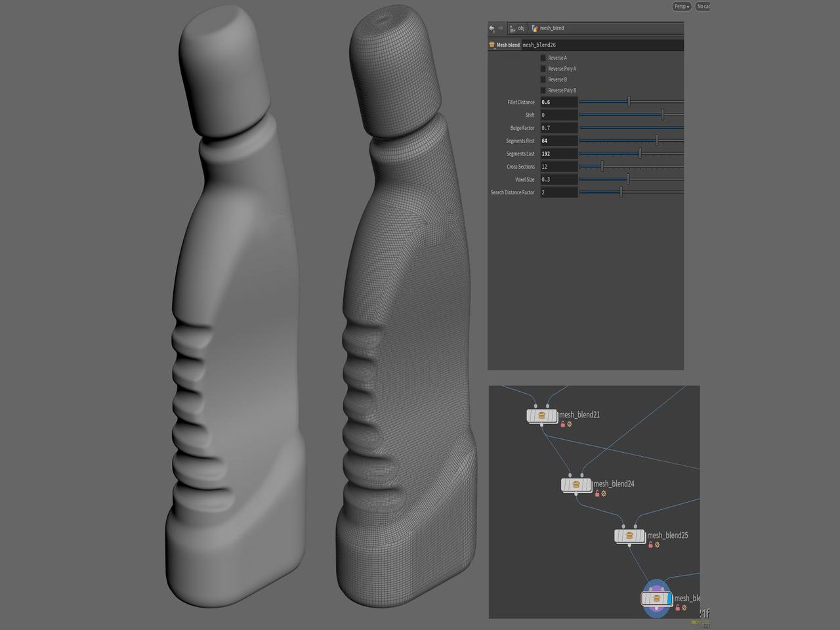The width and height of the screenshot is (840, 630).
Task: Click the No cam button
Action: (703, 7)
